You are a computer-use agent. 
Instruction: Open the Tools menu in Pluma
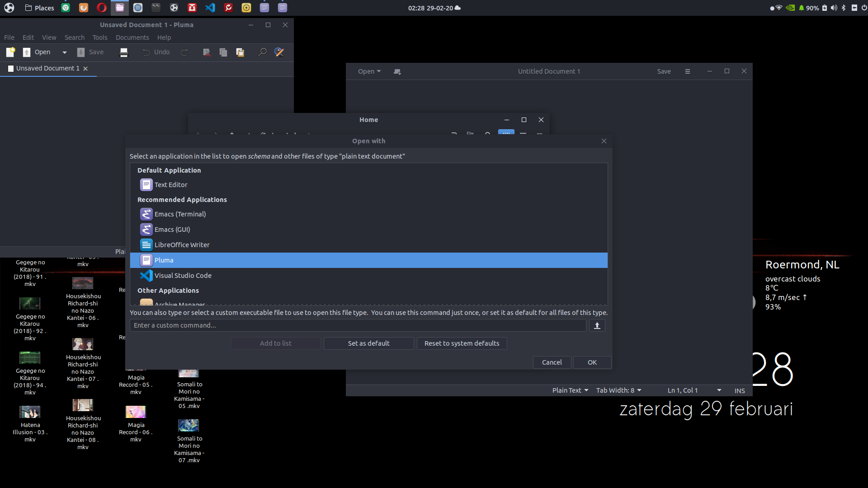point(100,38)
